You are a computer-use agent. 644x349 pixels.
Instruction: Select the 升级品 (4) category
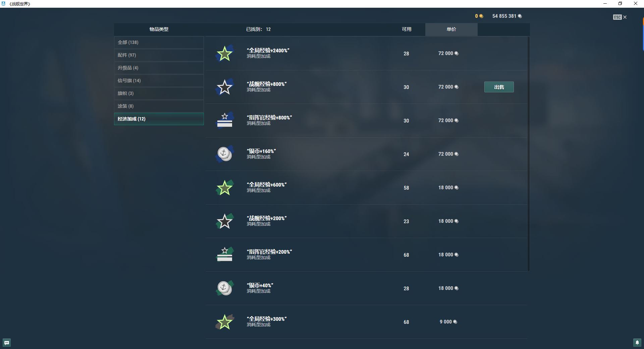[x=159, y=68]
